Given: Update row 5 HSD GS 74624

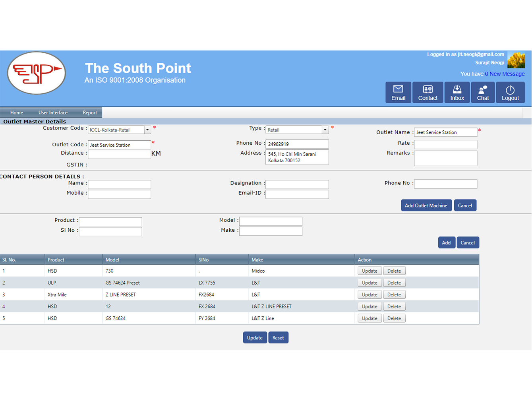Looking at the screenshot, I should (x=369, y=319).
